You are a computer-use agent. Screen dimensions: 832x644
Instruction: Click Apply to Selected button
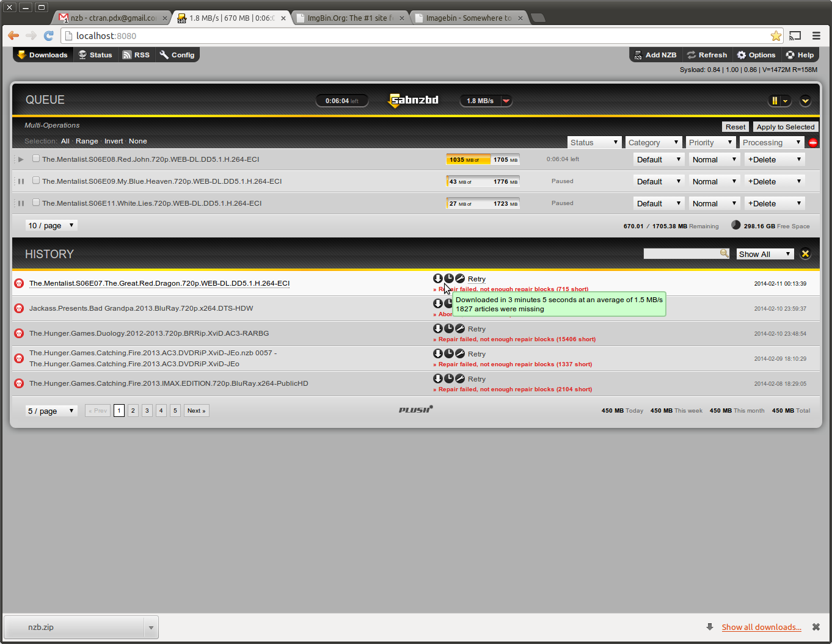point(786,127)
